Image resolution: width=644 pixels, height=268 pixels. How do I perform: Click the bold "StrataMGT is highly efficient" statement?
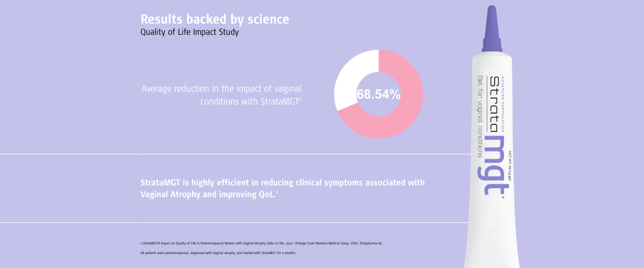282,183
